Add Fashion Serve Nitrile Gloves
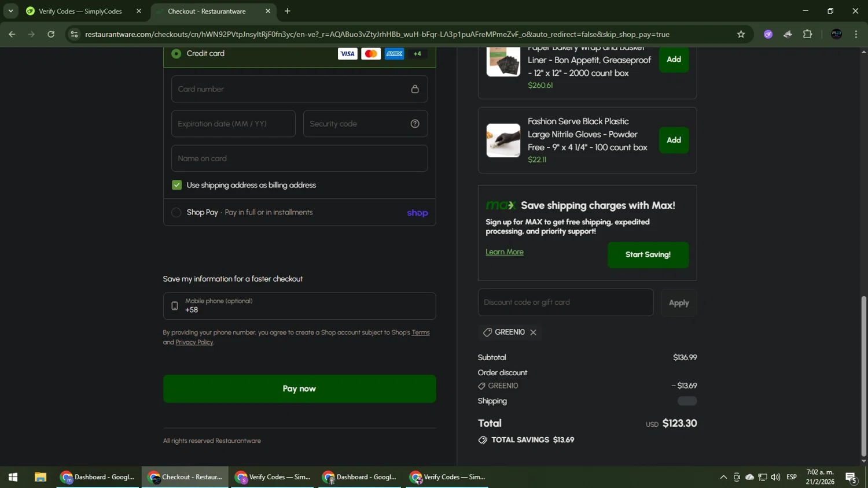The image size is (868, 488). [x=674, y=140]
